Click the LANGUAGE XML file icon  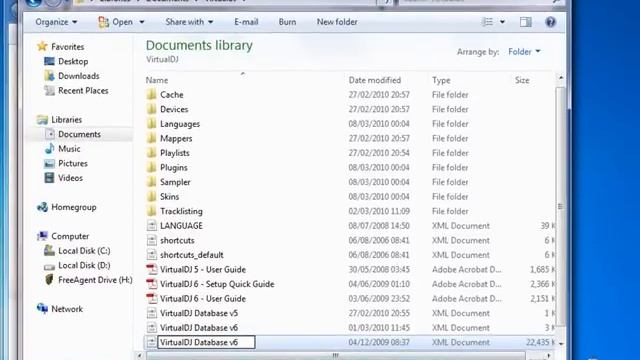point(151,226)
